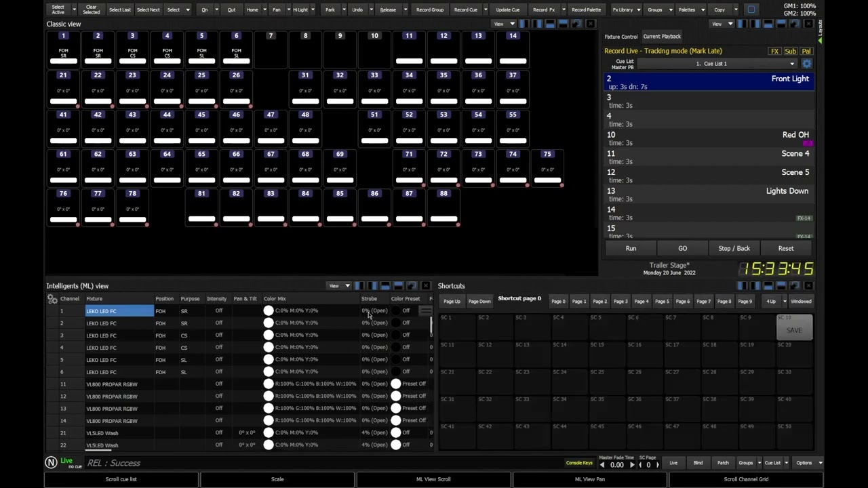The image size is (868, 488).
Task: Toggle Park for selected fixtures
Action: (330, 9)
